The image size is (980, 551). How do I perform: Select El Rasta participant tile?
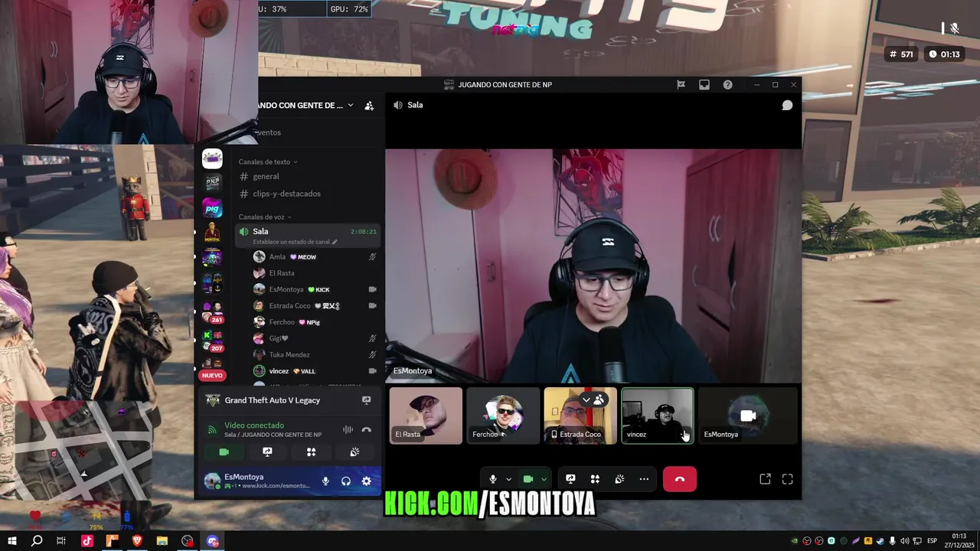pyautogui.click(x=426, y=416)
